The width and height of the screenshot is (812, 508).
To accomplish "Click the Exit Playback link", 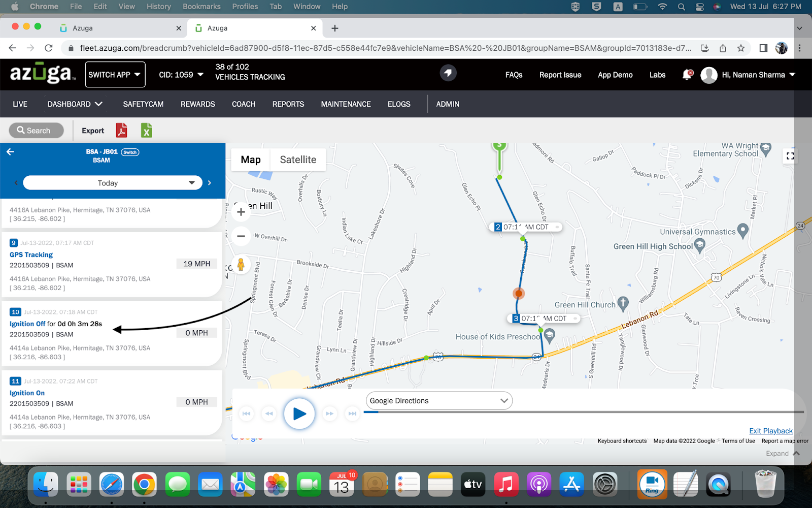I will [771, 431].
